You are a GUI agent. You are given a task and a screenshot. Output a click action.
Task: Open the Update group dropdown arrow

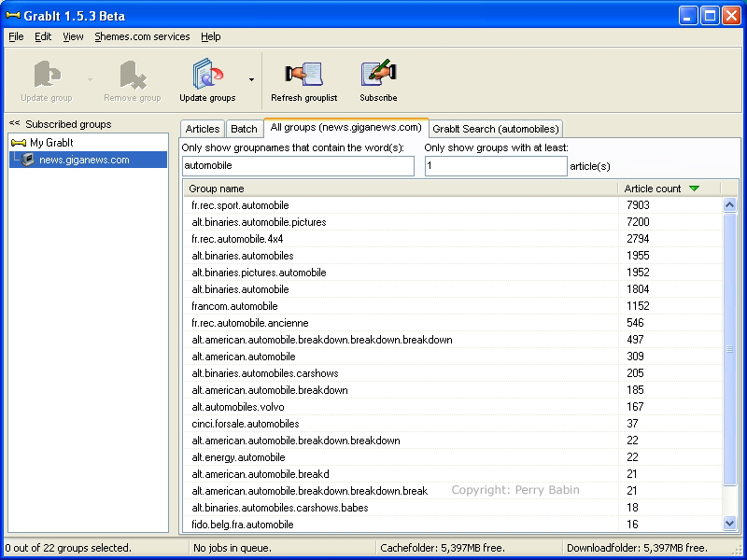[x=90, y=79]
